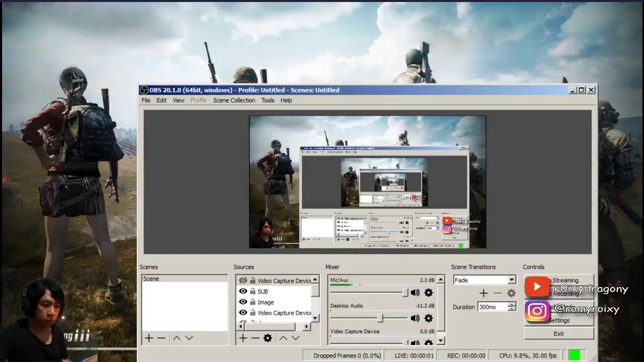
Task: Open the Tools menu
Action: click(x=268, y=100)
